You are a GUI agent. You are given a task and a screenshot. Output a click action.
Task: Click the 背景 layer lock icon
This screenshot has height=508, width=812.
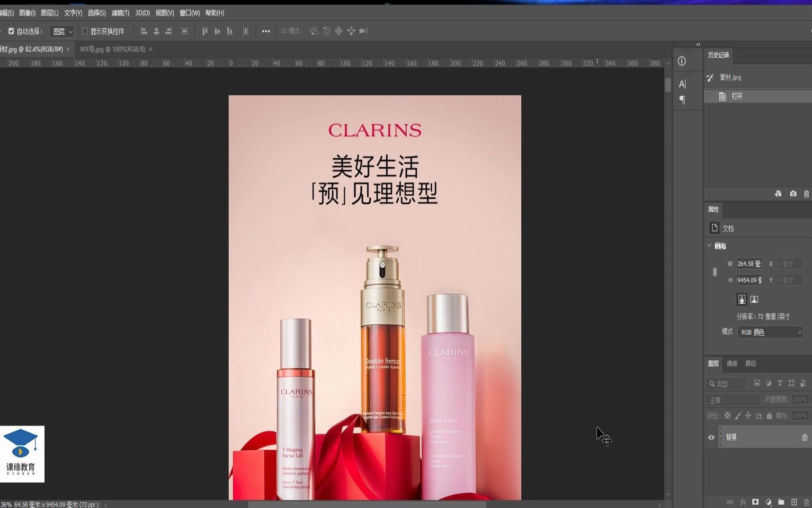tap(804, 437)
